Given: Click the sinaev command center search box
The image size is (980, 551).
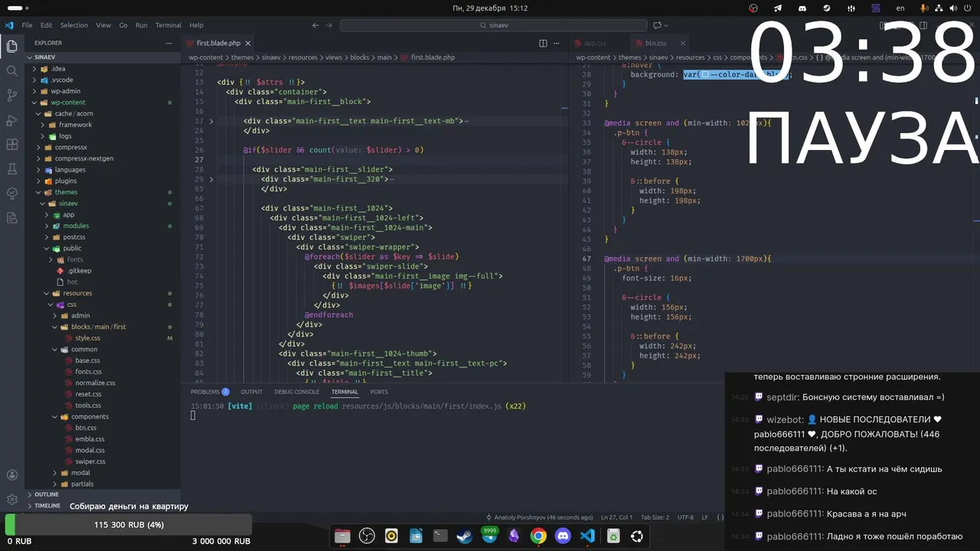Looking at the screenshot, I should pos(493,25).
